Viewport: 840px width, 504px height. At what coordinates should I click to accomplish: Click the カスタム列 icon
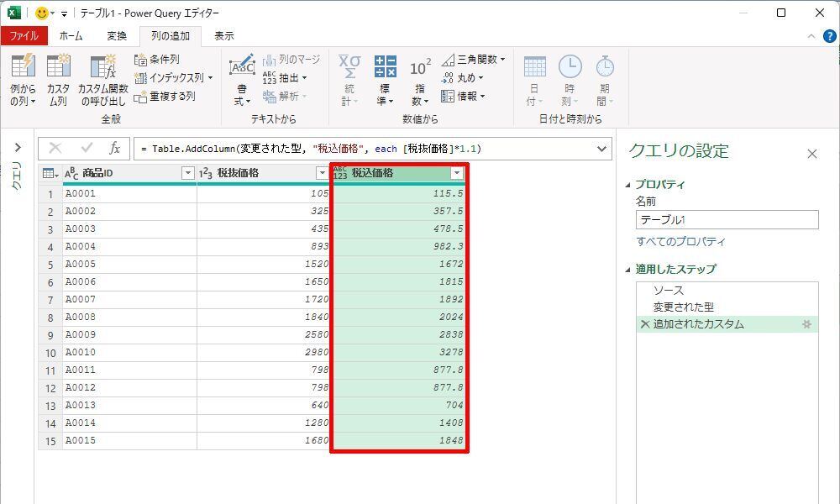(x=58, y=67)
